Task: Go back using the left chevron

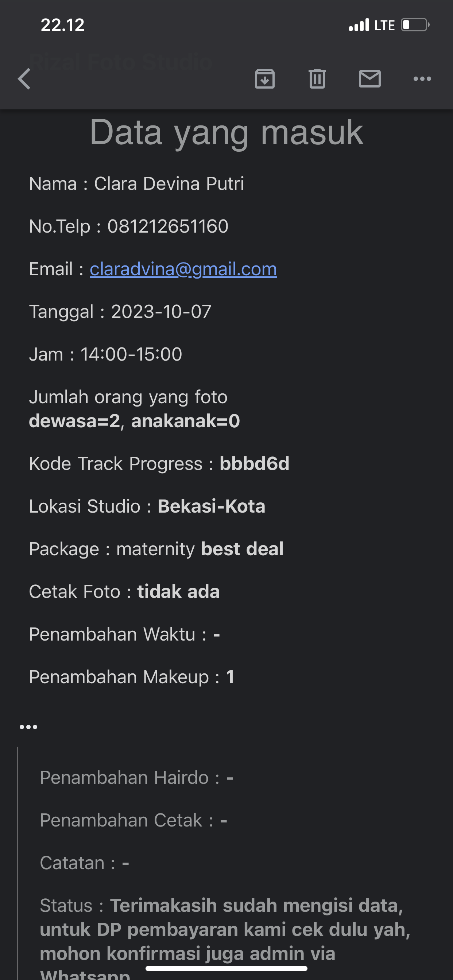Action: coord(24,79)
